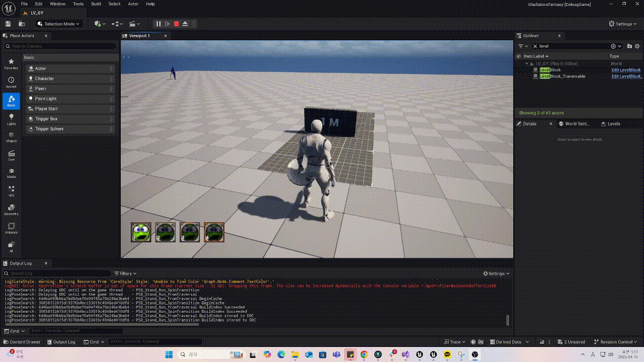Close the Place Actors panel tab
This screenshot has height=362, width=644.
point(46,36)
